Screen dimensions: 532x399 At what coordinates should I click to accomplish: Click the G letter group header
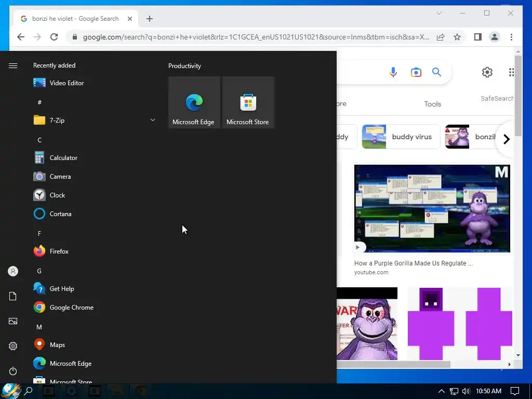(x=39, y=271)
